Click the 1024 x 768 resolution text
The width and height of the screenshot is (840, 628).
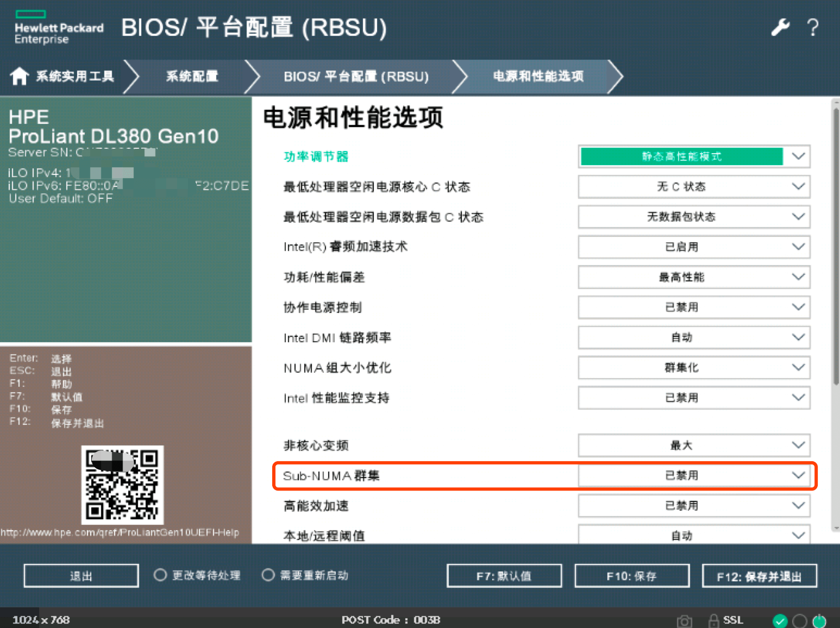point(41,620)
